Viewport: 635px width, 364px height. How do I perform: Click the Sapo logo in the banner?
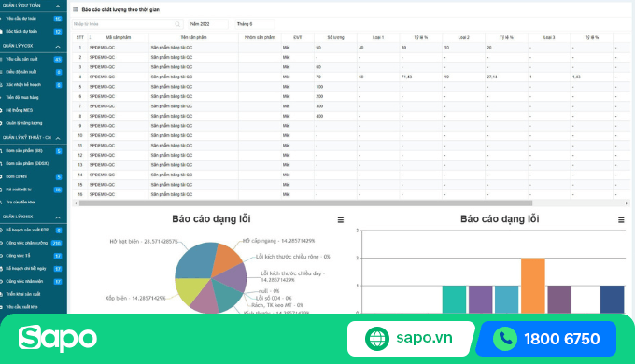click(58, 339)
